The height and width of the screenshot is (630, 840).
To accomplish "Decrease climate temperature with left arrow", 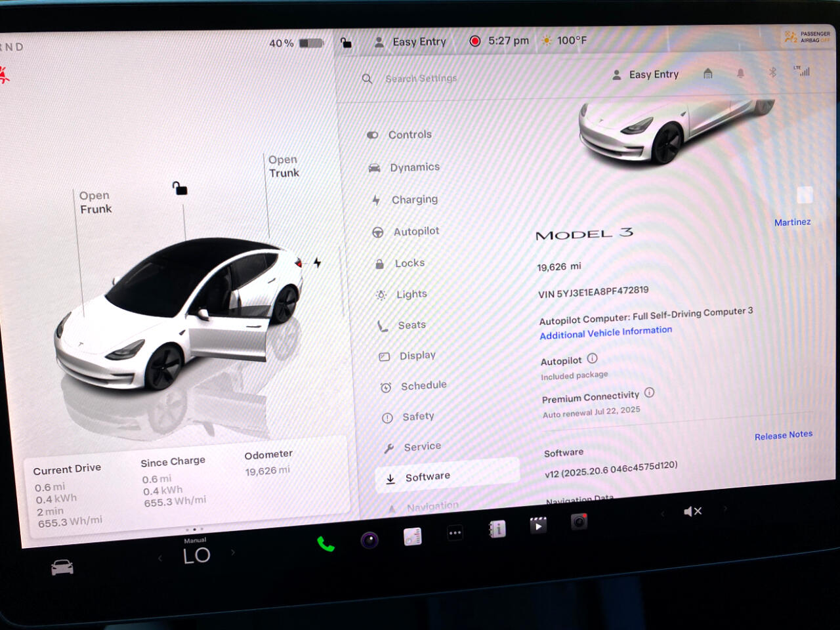I will click(x=160, y=558).
